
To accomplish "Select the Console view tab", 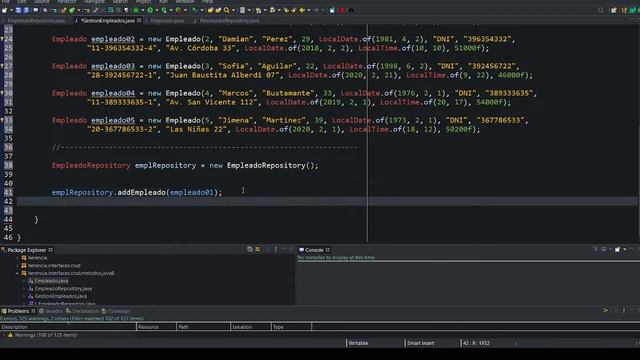I will [314, 250].
